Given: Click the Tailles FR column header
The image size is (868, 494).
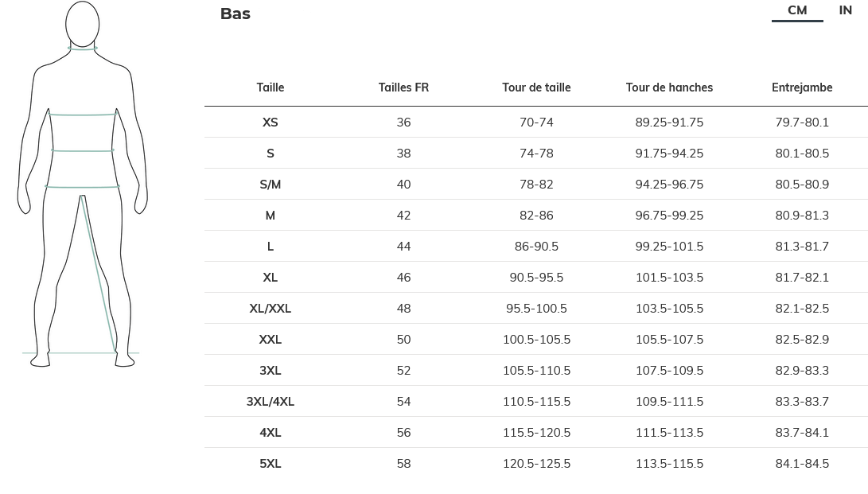Looking at the screenshot, I should [403, 88].
